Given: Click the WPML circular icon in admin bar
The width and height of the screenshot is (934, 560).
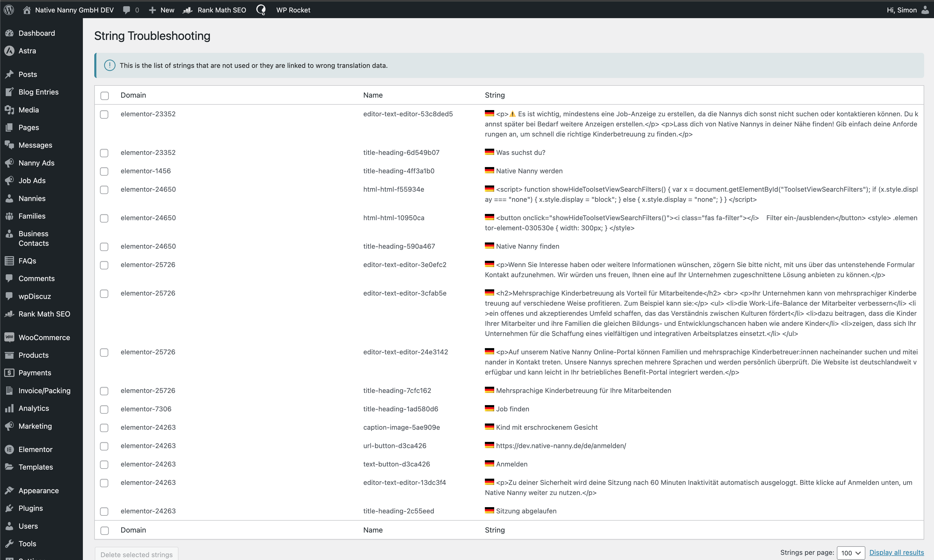Looking at the screenshot, I should [x=261, y=10].
